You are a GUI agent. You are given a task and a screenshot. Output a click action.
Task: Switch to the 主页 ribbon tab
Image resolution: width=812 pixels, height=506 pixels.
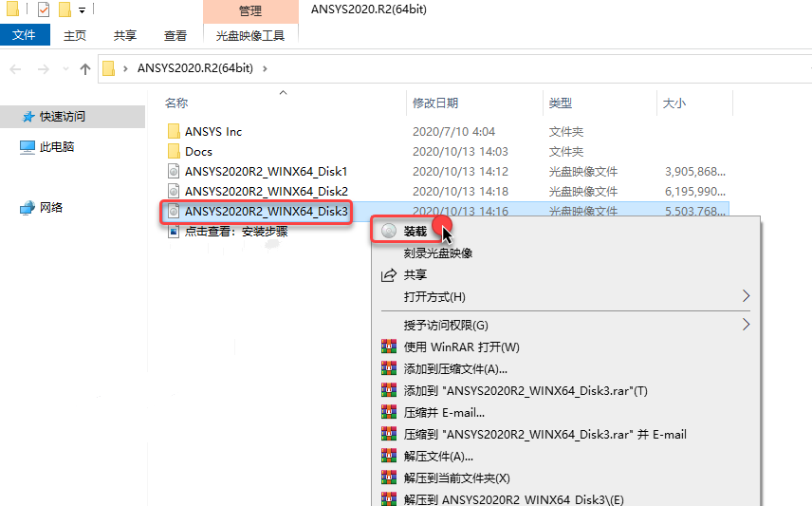(x=75, y=35)
